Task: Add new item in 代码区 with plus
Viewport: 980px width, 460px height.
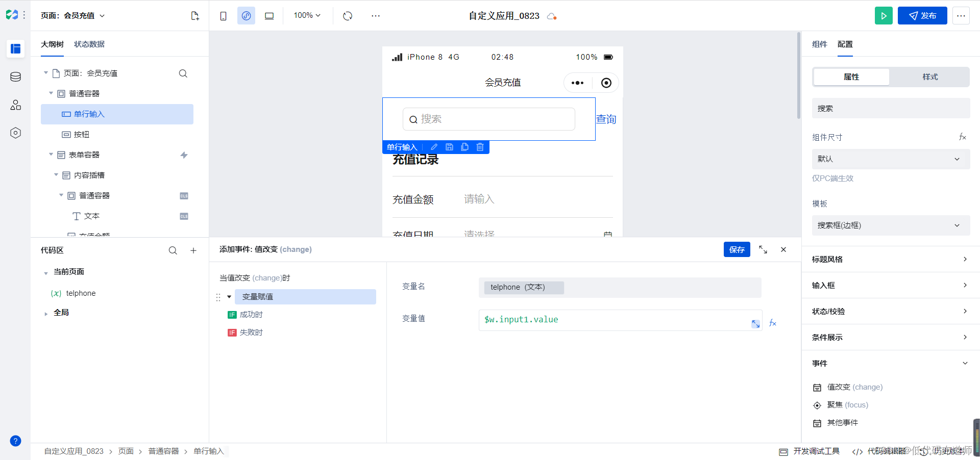Action: 193,250
